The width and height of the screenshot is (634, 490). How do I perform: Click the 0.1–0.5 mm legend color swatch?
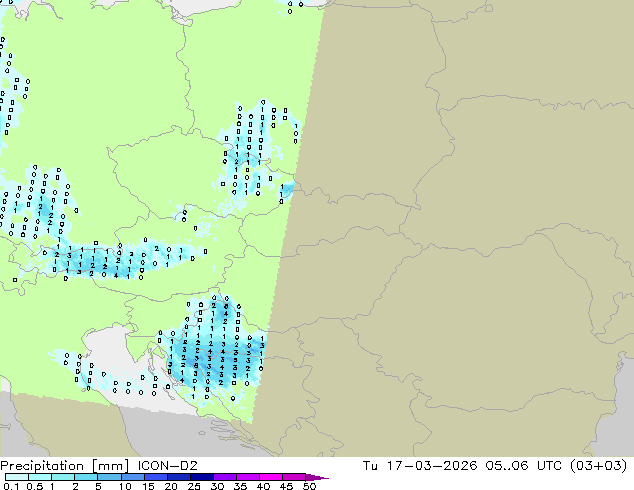click(17, 477)
